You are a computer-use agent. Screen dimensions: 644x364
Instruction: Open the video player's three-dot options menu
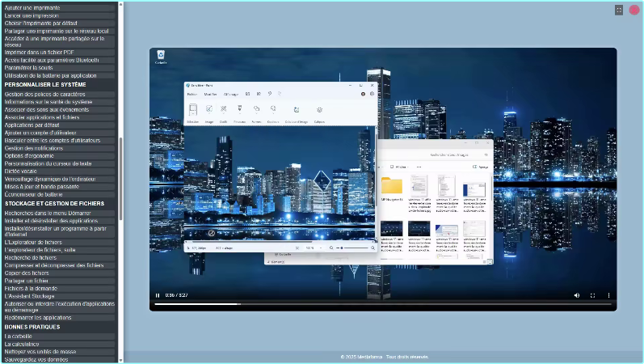point(608,295)
